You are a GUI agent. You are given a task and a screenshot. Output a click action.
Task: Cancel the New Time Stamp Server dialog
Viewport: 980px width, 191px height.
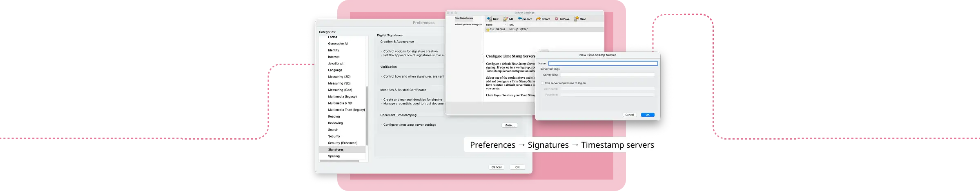(x=629, y=115)
